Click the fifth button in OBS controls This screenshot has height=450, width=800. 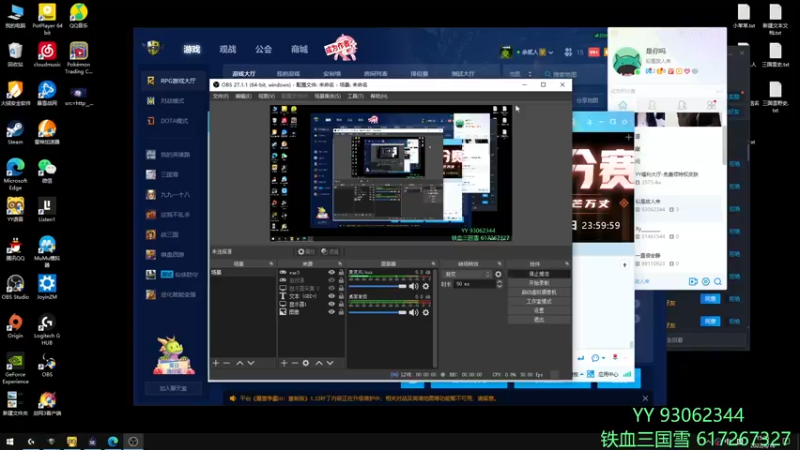tap(539, 310)
